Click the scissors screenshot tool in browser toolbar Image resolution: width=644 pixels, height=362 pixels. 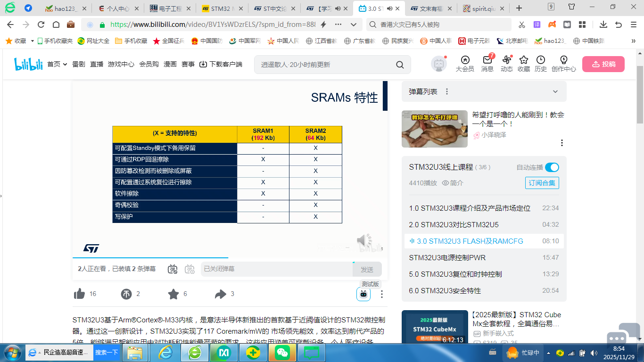point(522,25)
